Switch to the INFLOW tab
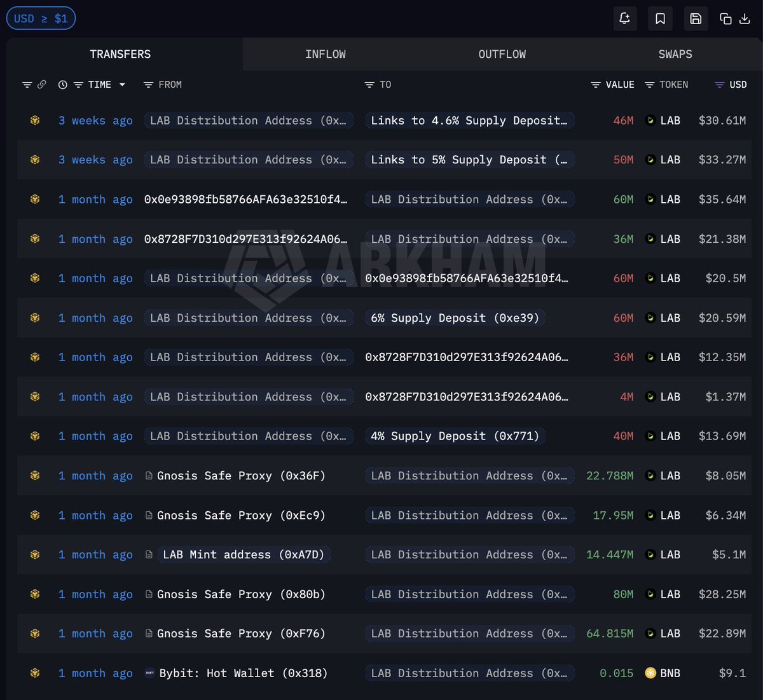The image size is (763, 700). click(326, 54)
